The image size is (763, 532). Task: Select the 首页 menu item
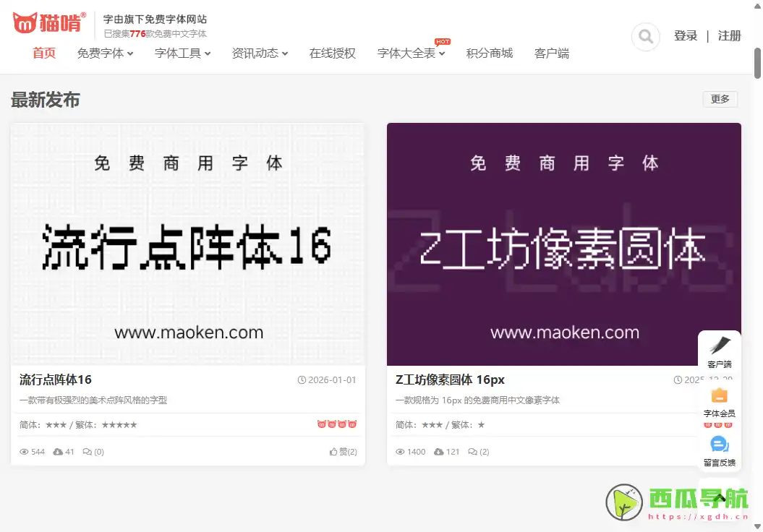pos(43,53)
